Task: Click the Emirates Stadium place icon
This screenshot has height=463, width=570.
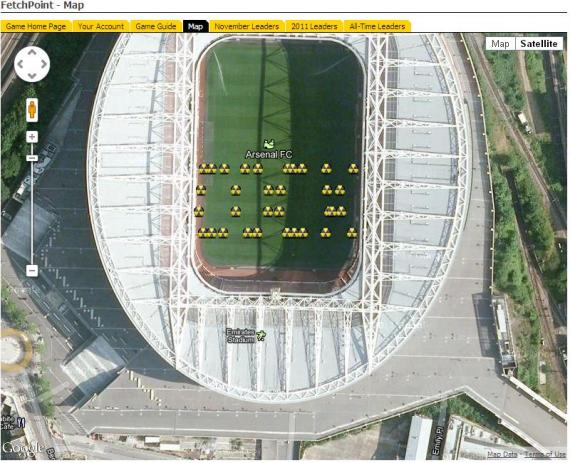Action: 261,336
